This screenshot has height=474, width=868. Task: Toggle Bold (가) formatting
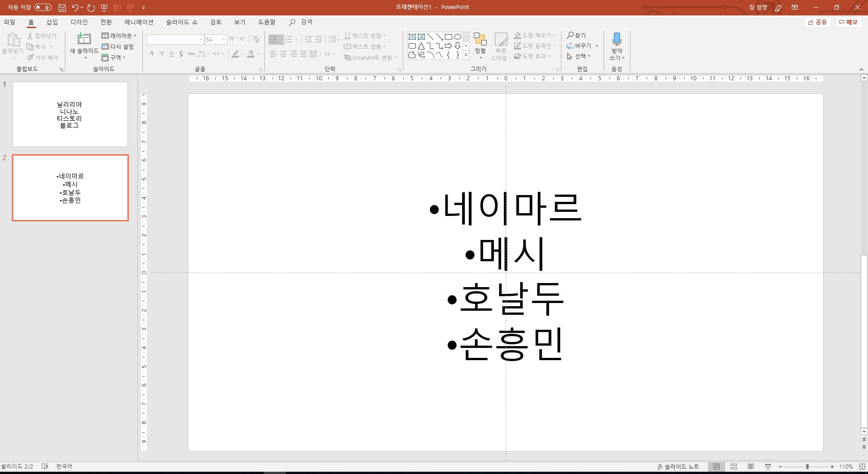(x=151, y=54)
